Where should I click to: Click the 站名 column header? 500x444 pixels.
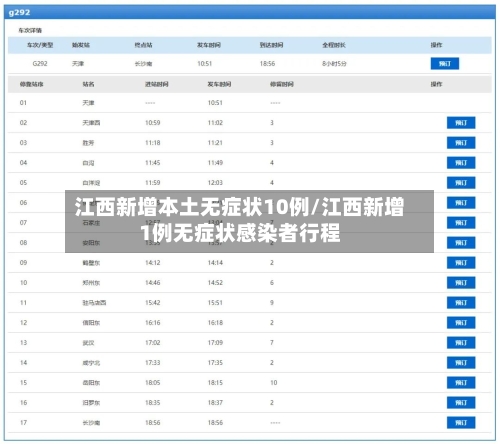(88, 84)
